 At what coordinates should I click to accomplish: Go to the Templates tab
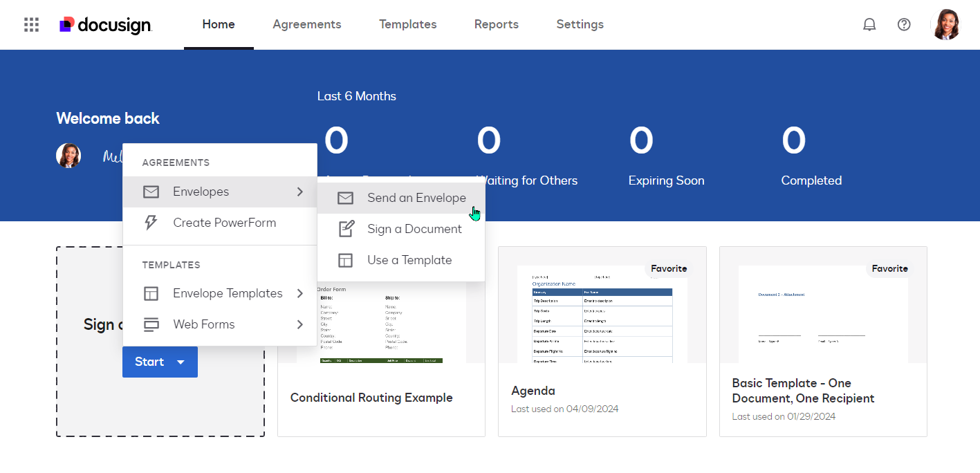(x=407, y=25)
